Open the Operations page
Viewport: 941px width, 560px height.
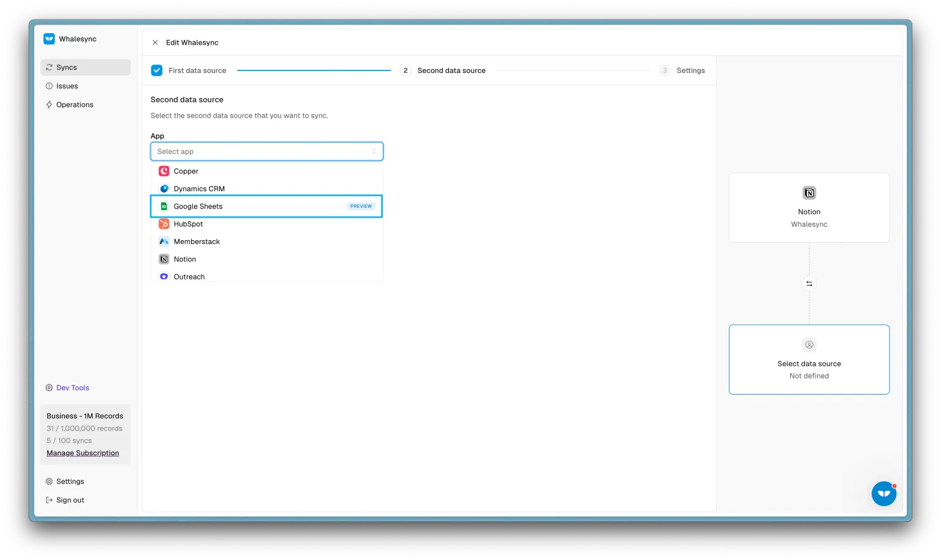[x=85, y=105]
